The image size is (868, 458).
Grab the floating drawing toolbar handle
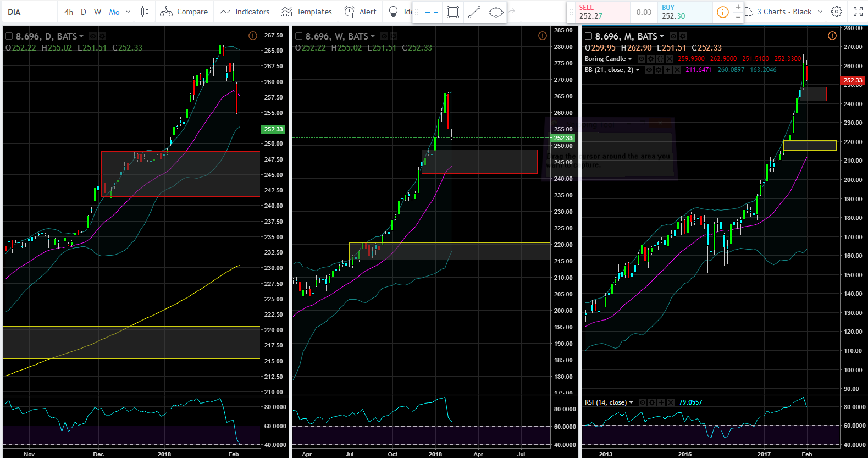pyautogui.click(x=417, y=12)
